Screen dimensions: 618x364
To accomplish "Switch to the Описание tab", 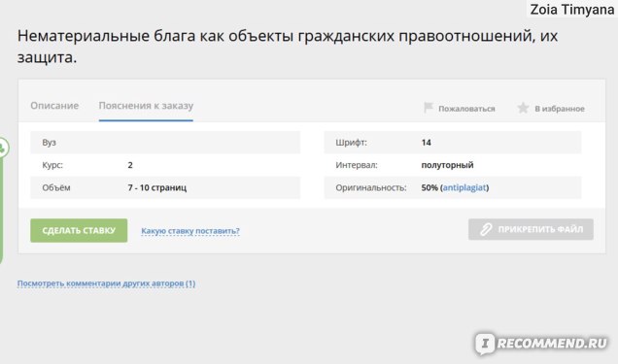I will 54,106.
